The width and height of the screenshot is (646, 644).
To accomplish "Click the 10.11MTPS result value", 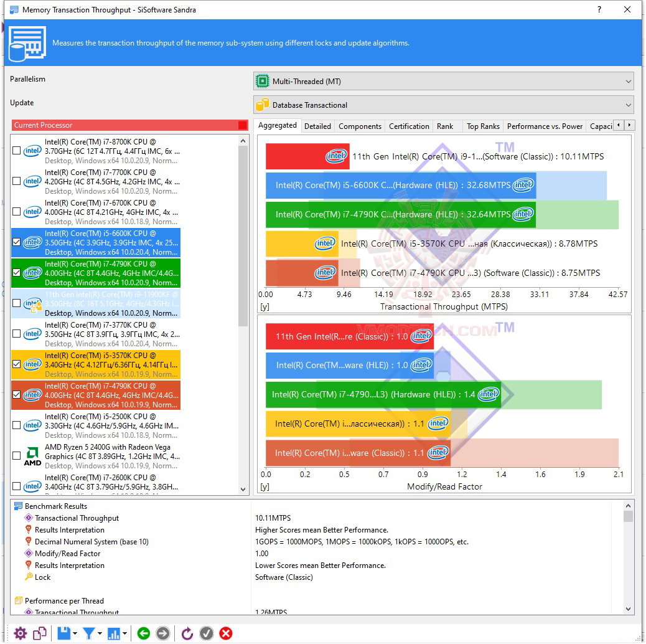I will click(x=273, y=518).
